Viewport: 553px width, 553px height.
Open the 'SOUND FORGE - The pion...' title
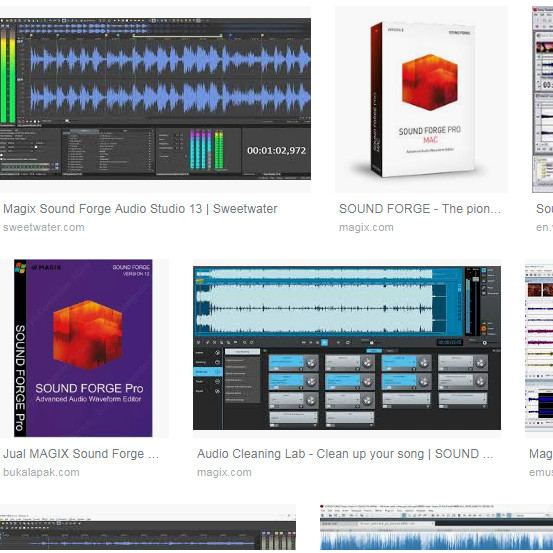pos(420,209)
